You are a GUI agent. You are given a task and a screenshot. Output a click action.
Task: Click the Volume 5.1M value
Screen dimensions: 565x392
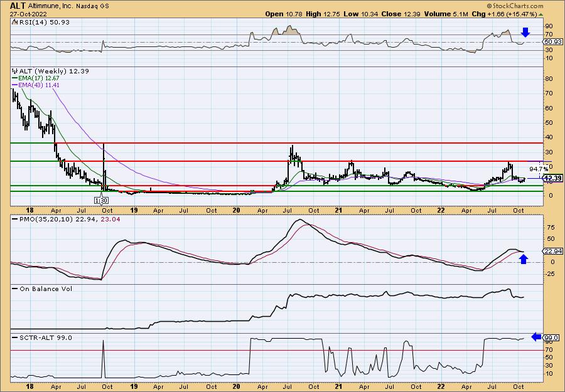pos(446,14)
